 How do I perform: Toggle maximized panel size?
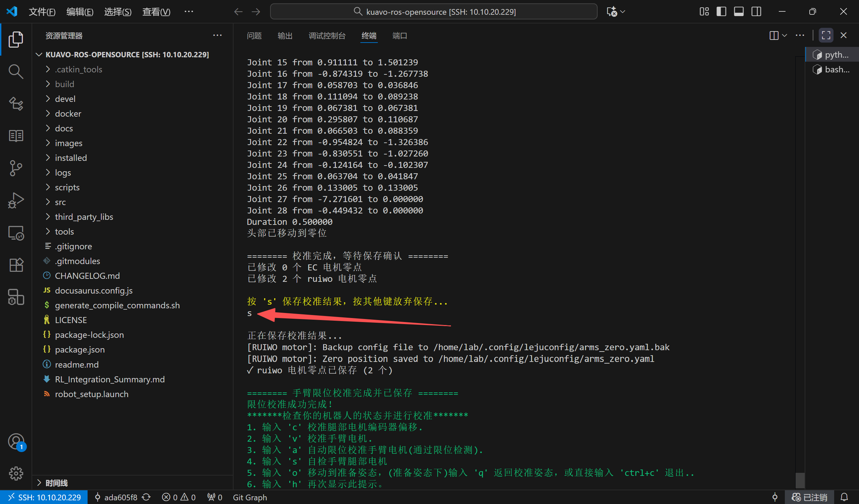[825, 36]
